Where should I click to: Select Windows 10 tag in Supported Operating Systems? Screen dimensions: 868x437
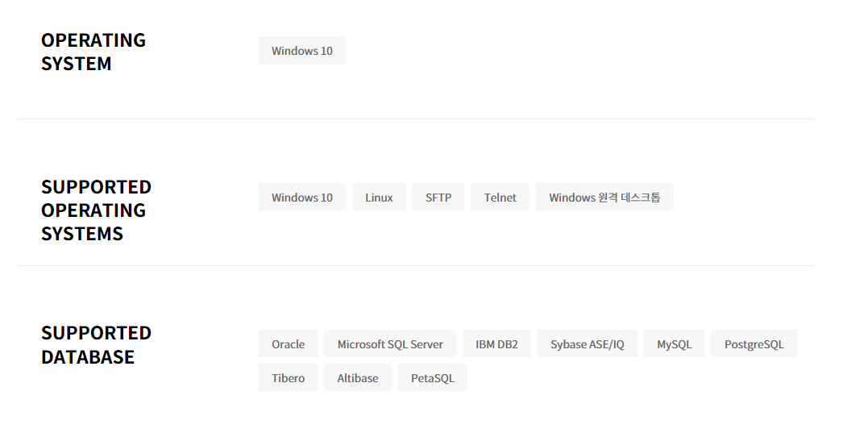(x=301, y=198)
